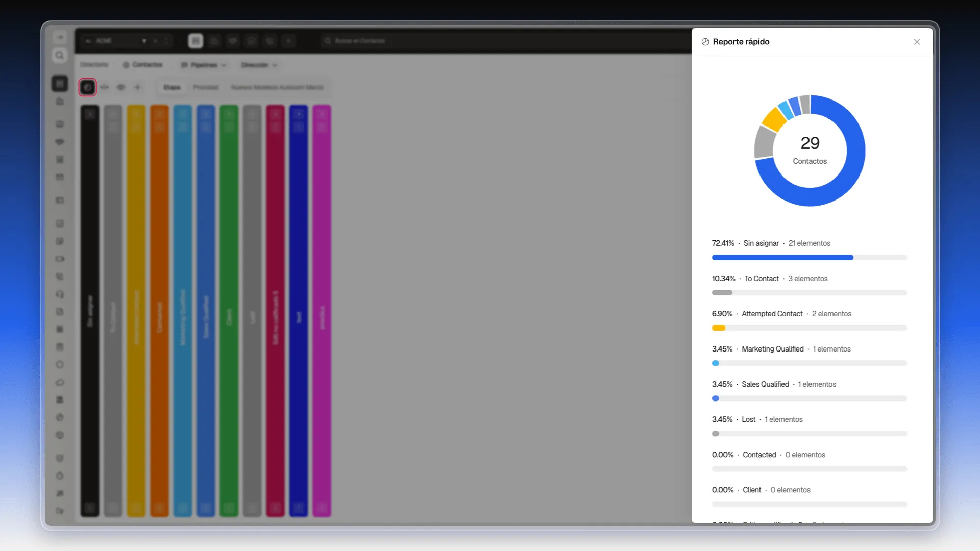Viewport: 980px width, 551px height.
Task: Click 'Lost · 1 elementos' row
Action: 757,419
